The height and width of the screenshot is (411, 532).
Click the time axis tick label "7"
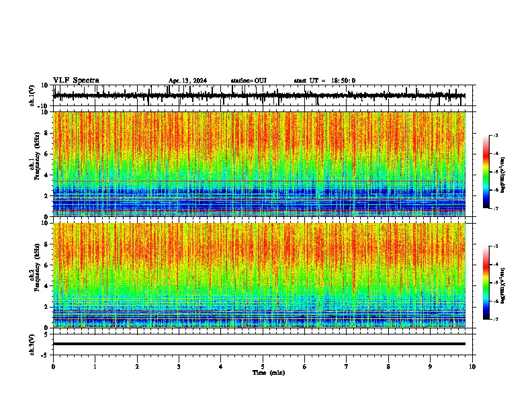pyautogui.click(x=347, y=367)
